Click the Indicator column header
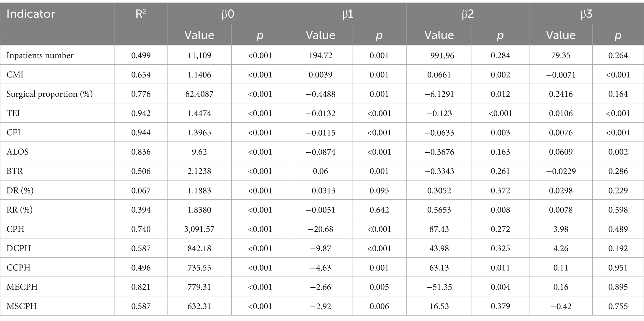 [x=31, y=14]
